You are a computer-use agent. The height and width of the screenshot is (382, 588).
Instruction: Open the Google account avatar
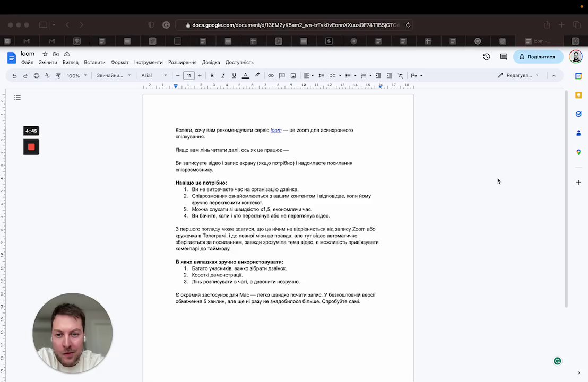[576, 57]
